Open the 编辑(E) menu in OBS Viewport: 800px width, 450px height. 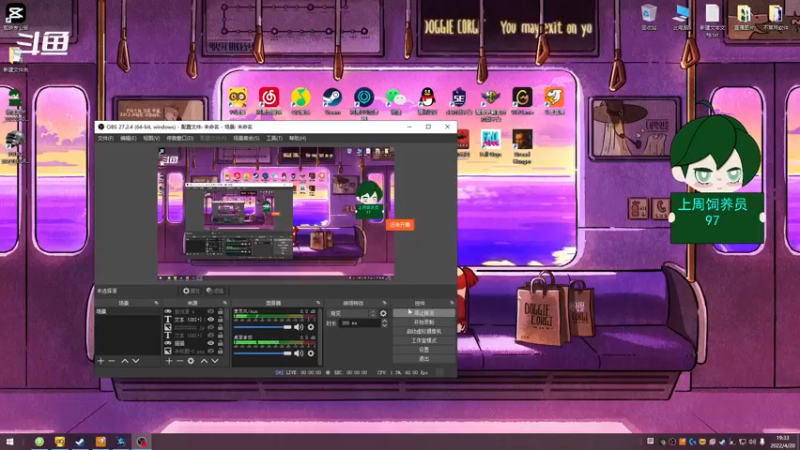pos(128,138)
